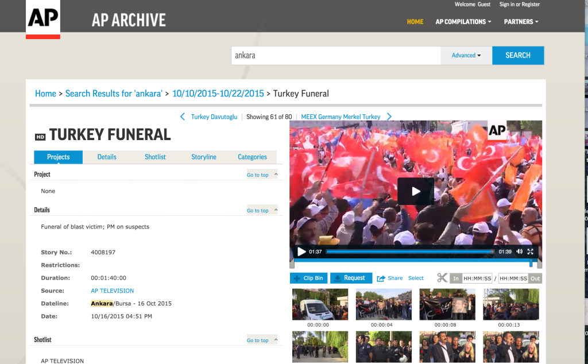
Task: Enter fullscreen mode on the video player
Action: click(530, 251)
